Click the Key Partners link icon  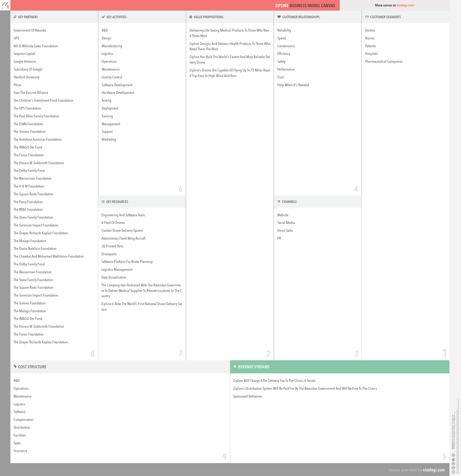[15, 17]
